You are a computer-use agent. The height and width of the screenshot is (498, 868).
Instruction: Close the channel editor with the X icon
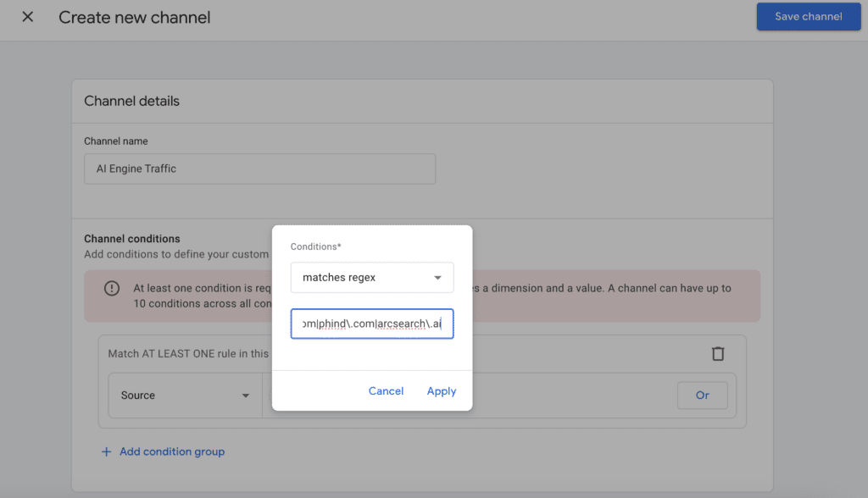coord(26,17)
